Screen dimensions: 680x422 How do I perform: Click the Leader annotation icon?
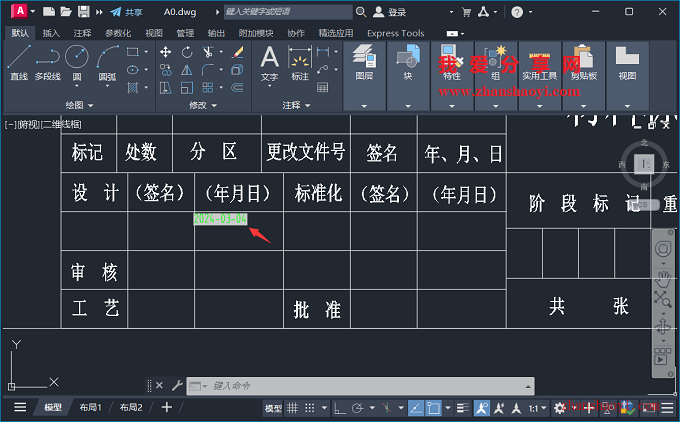[323, 70]
